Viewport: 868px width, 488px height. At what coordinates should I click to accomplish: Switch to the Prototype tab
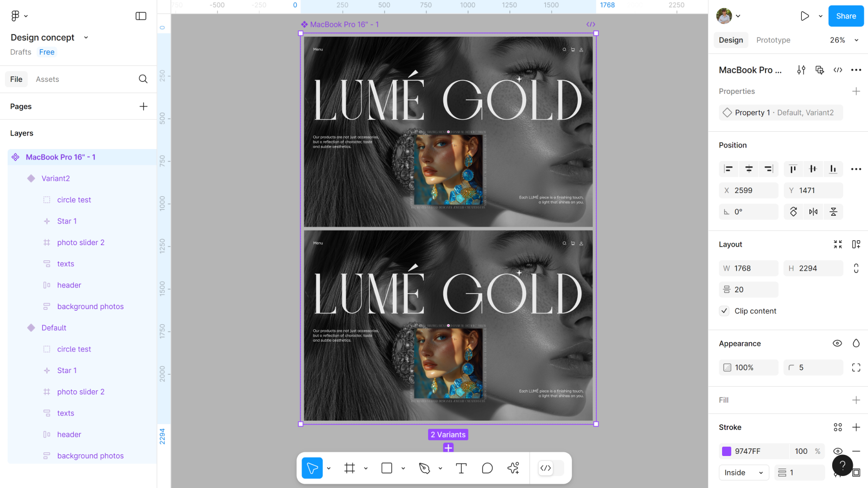773,40
